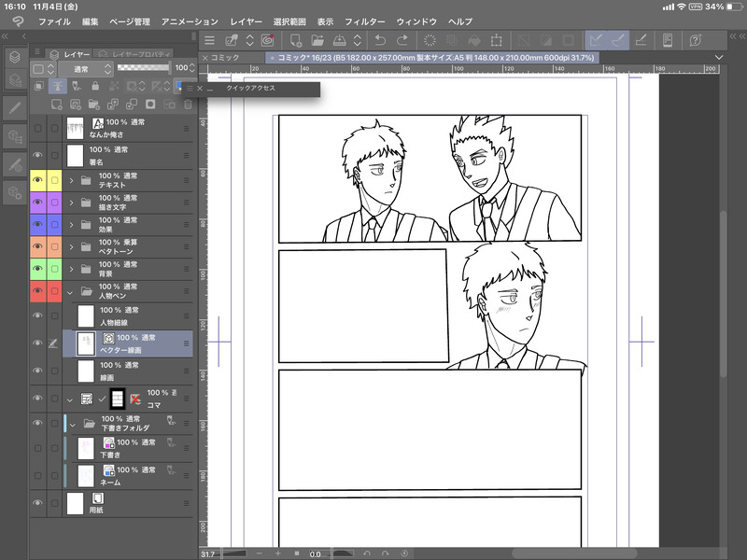Image resolution: width=747 pixels, height=560 pixels.
Task: Click the zoom slider in status bar
Action: [x=234, y=553]
